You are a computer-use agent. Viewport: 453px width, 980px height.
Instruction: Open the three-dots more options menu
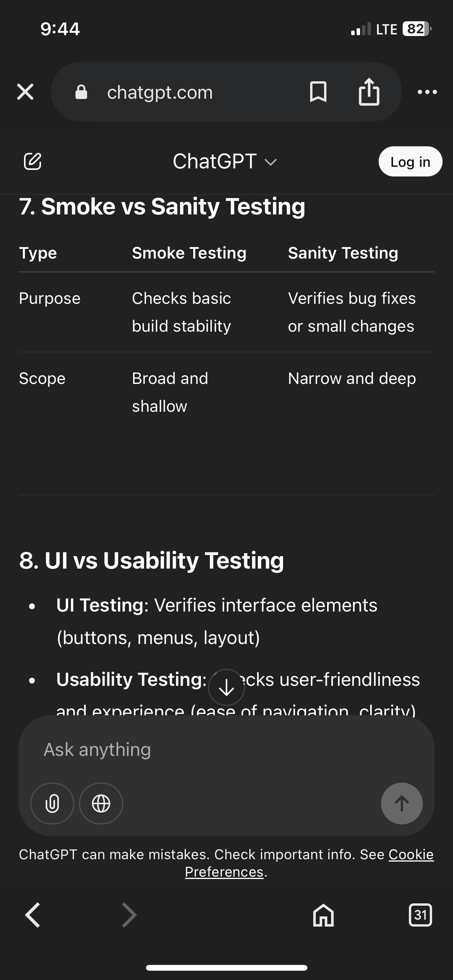tap(427, 92)
